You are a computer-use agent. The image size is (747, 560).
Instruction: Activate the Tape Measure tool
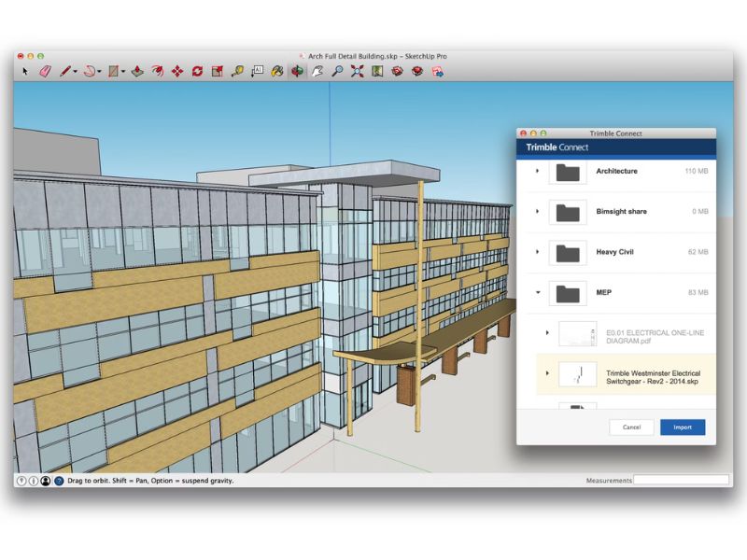tap(237, 71)
